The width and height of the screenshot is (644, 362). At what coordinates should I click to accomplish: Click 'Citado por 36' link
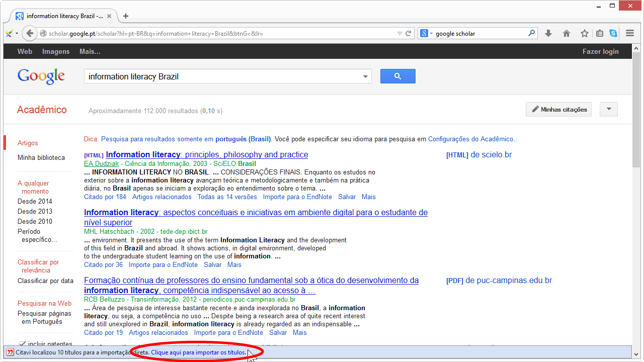pyautogui.click(x=103, y=265)
